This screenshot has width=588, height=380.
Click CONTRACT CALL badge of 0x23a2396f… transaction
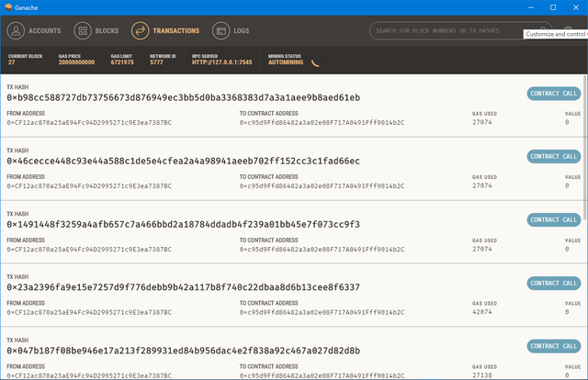click(553, 283)
